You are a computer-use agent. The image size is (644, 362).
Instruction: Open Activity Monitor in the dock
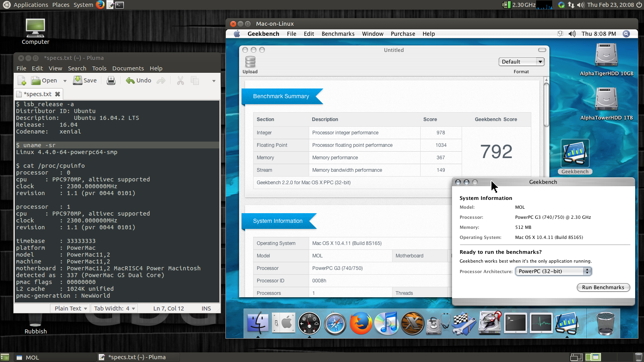[541, 323]
